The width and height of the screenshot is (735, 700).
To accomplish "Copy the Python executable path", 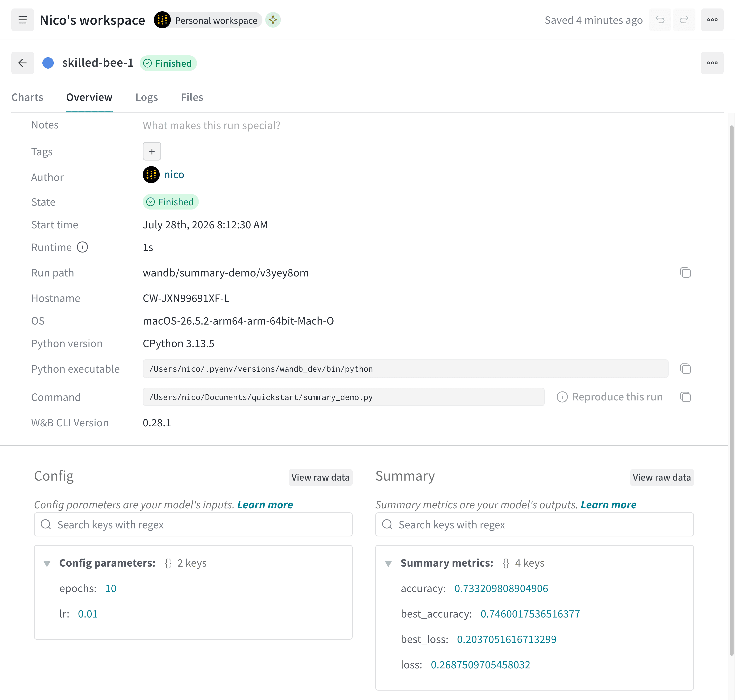I will (x=685, y=369).
